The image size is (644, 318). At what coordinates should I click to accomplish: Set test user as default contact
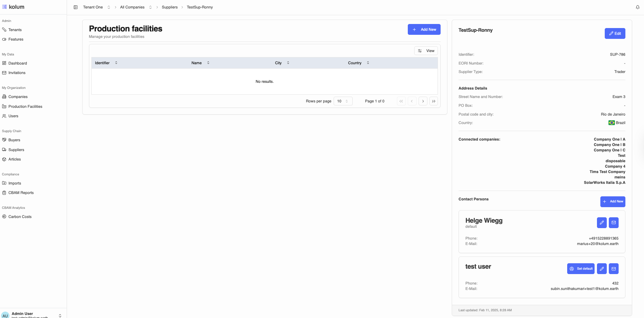581,269
